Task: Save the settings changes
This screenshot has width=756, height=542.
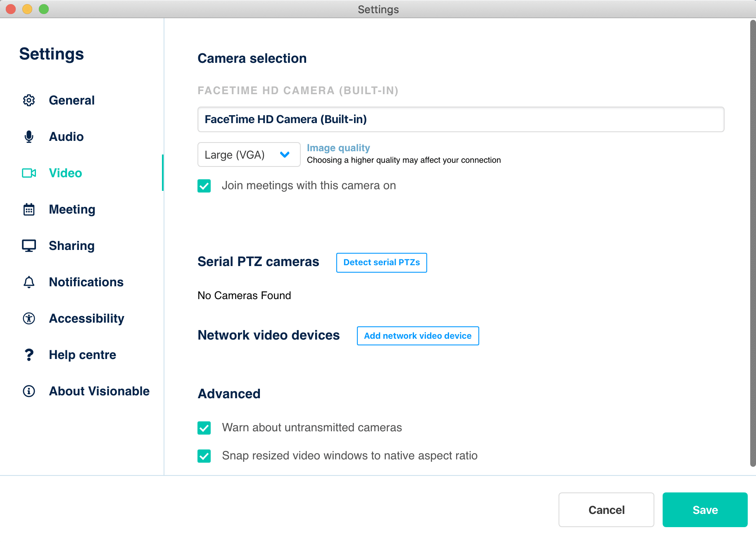Action: click(x=705, y=510)
